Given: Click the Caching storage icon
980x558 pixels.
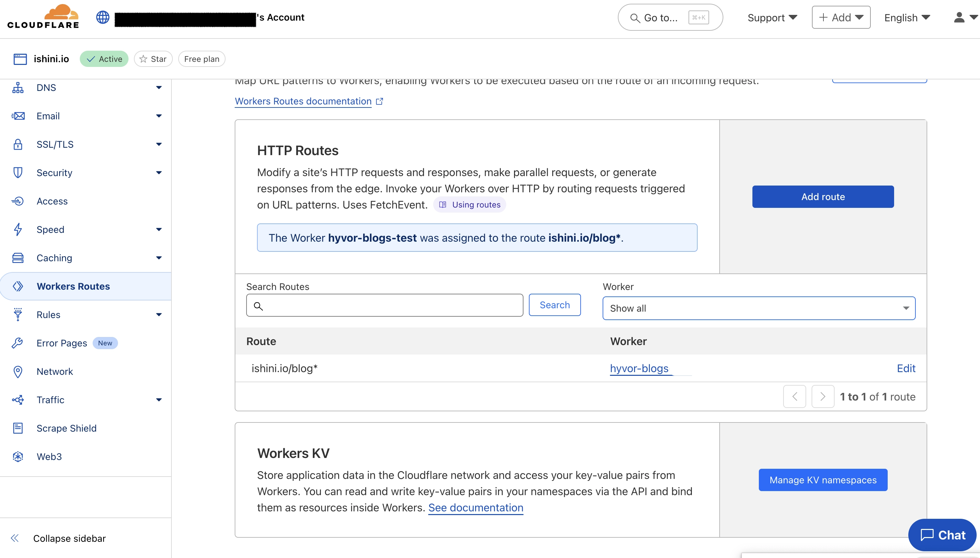Looking at the screenshot, I should coord(18,258).
